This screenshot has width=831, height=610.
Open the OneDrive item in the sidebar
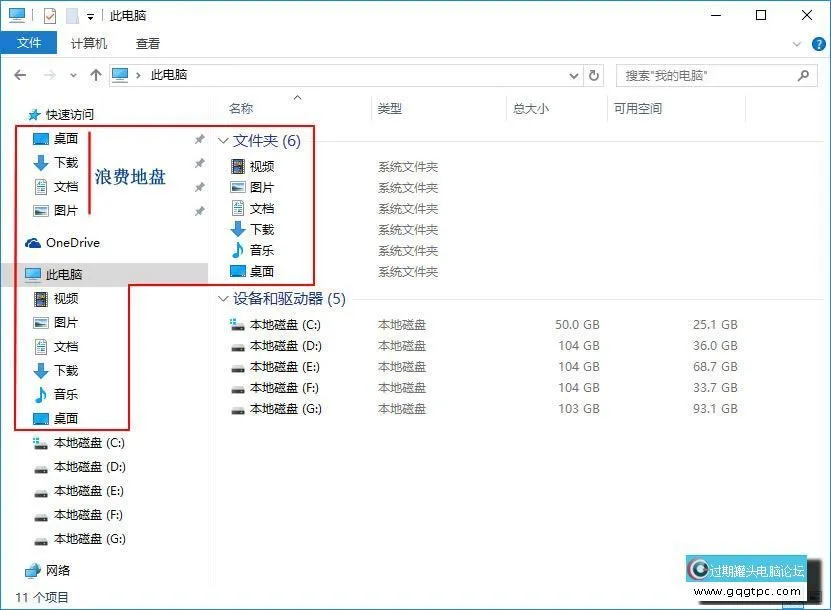pyautogui.click(x=73, y=242)
